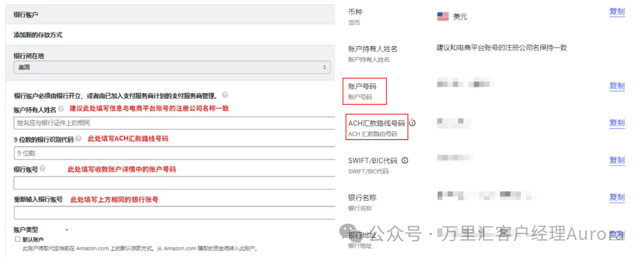Image resolution: width=644 pixels, height=259 pixels.
Task: Copy the ACH汇款路线号码 value
Action: tap(617, 123)
